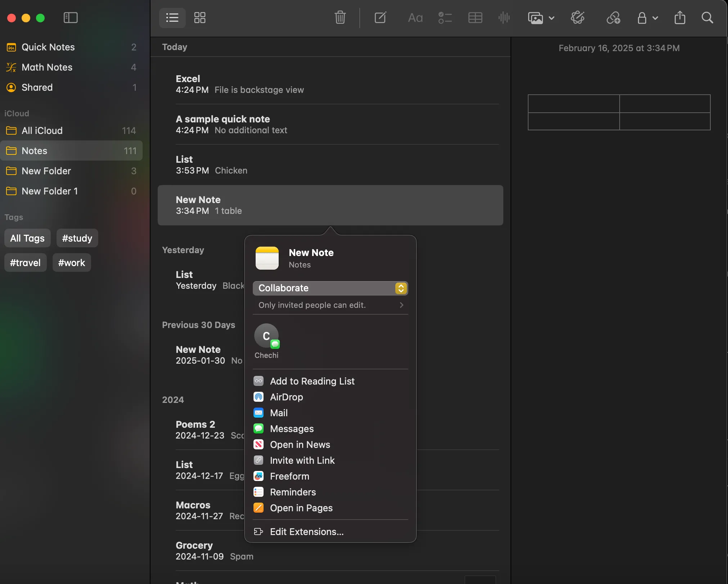Screen dimensions: 728x584
Task: Switch to gallery view in the toolbar
Action: pyautogui.click(x=199, y=18)
